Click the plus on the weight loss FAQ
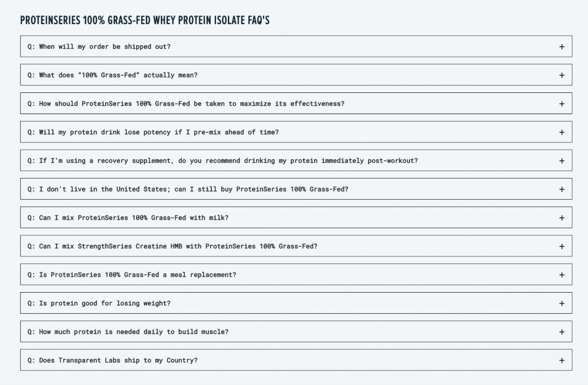The image size is (588, 385). [561, 303]
